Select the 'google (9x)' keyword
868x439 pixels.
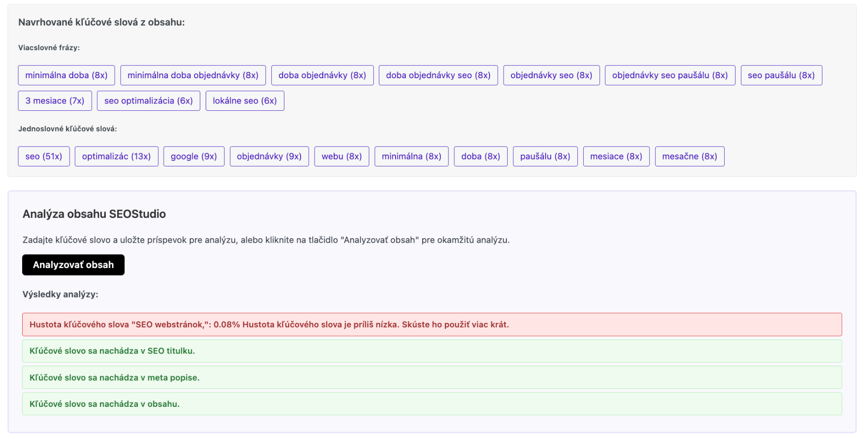tap(194, 156)
